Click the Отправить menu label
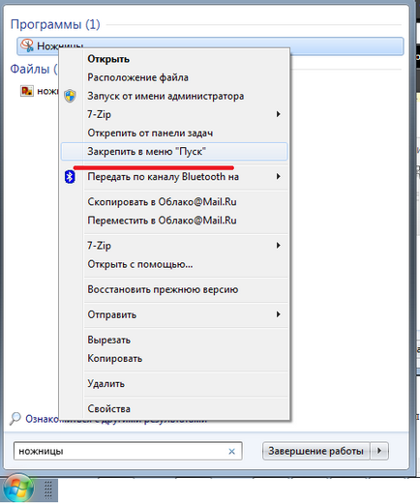The width and height of the screenshot is (420, 504). point(111,314)
